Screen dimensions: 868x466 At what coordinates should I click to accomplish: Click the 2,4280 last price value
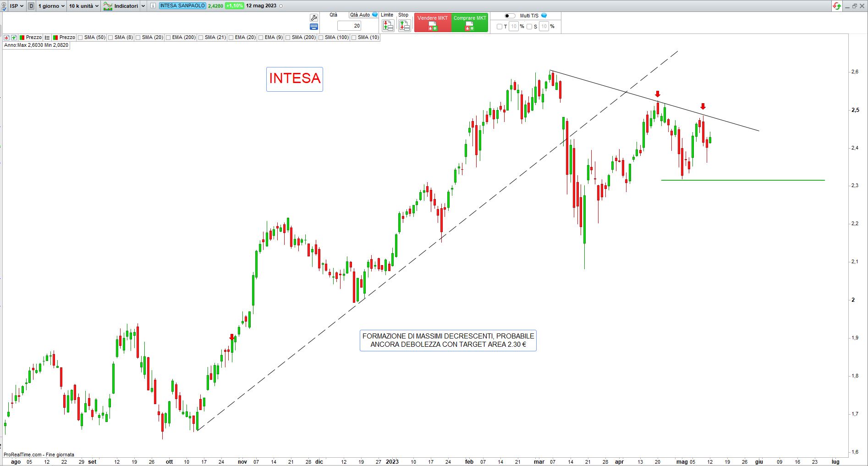tap(215, 6)
